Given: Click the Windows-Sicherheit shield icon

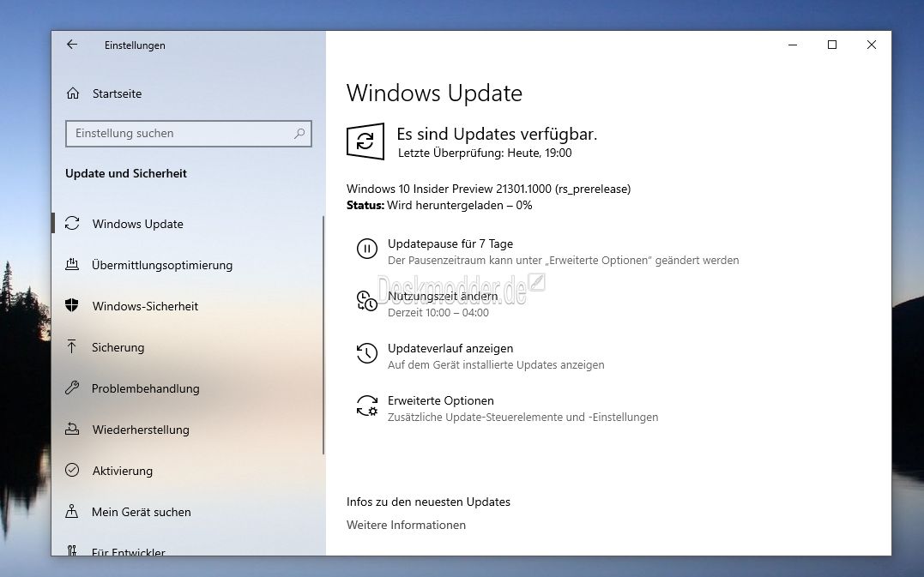Looking at the screenshot, I should (72, 305).
